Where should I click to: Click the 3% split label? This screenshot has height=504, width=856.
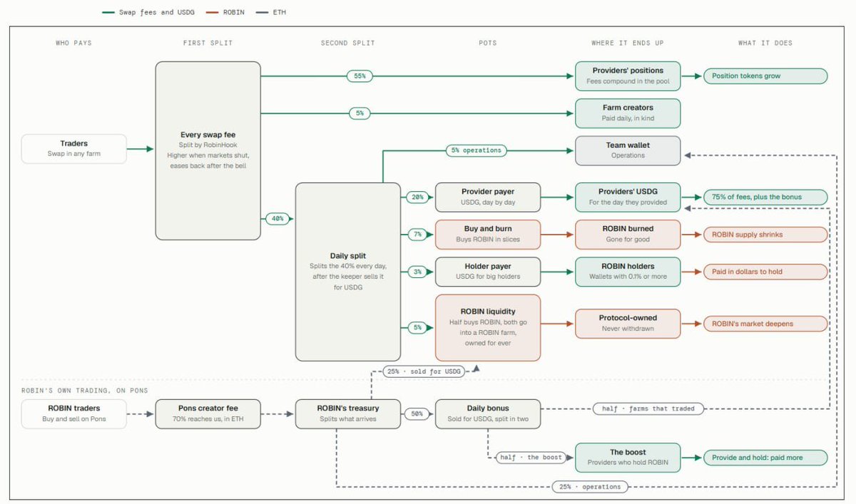[x=417, y=271]
